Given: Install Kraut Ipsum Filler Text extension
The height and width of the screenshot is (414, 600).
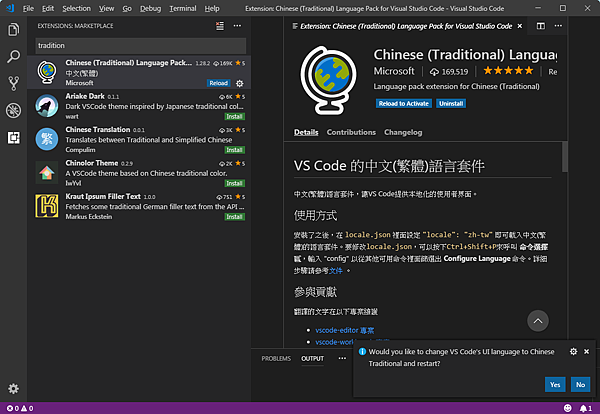Looking at the screenshot, I should point(234,217).
